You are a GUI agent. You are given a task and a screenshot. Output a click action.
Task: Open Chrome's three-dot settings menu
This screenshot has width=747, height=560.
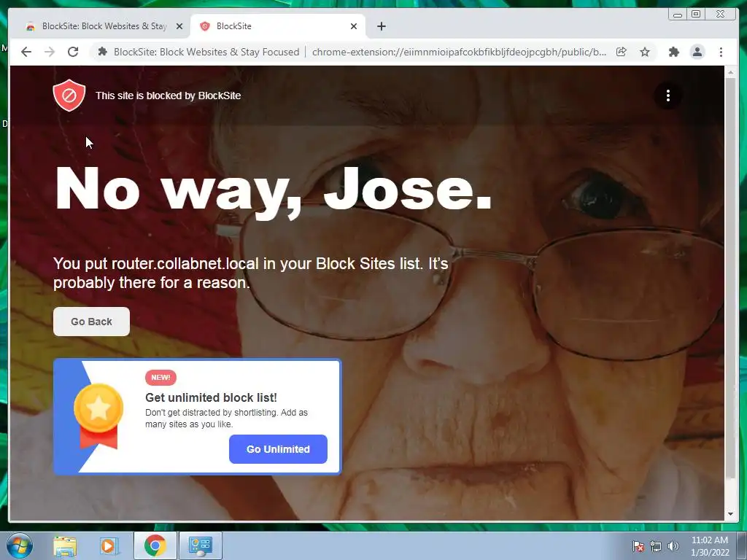pos(721,52)
